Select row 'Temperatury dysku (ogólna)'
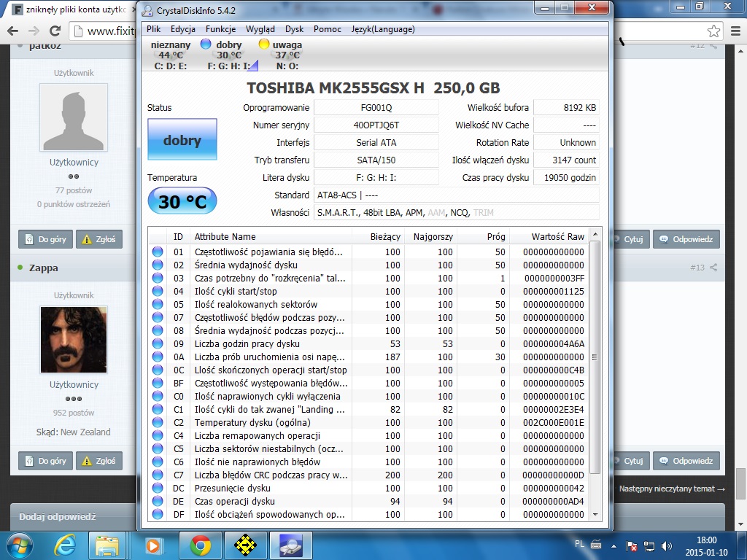This screenshot has width=747, height=560. (x=368, y=422)
